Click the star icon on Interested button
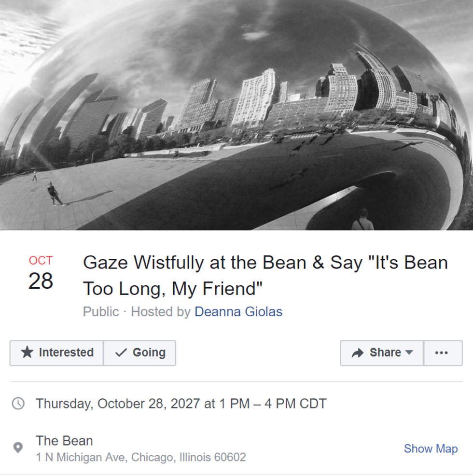Viewport: 473px width, 476px height. [x=28, y=352]
